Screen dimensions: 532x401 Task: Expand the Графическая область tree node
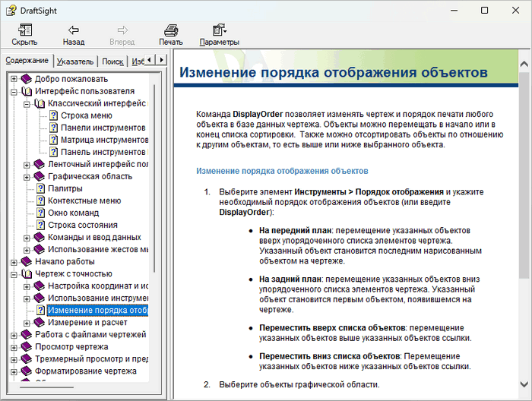27,176
